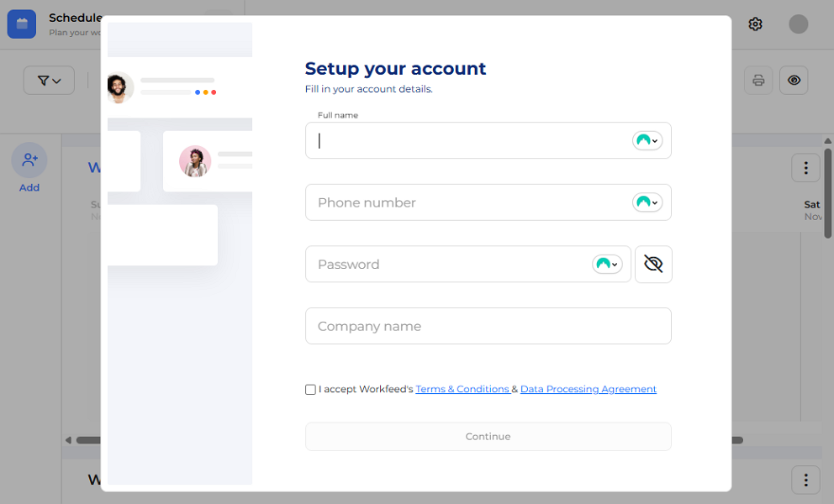Click the Workfeed briefcase logo top left
Screen dimensions: 834x504
21,24
